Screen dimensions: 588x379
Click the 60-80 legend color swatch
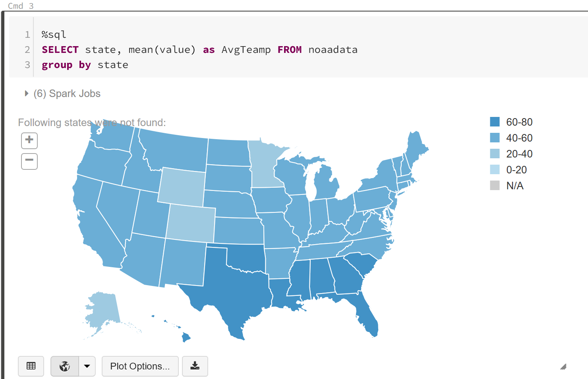pyautogui.click(x=495, y=122)
